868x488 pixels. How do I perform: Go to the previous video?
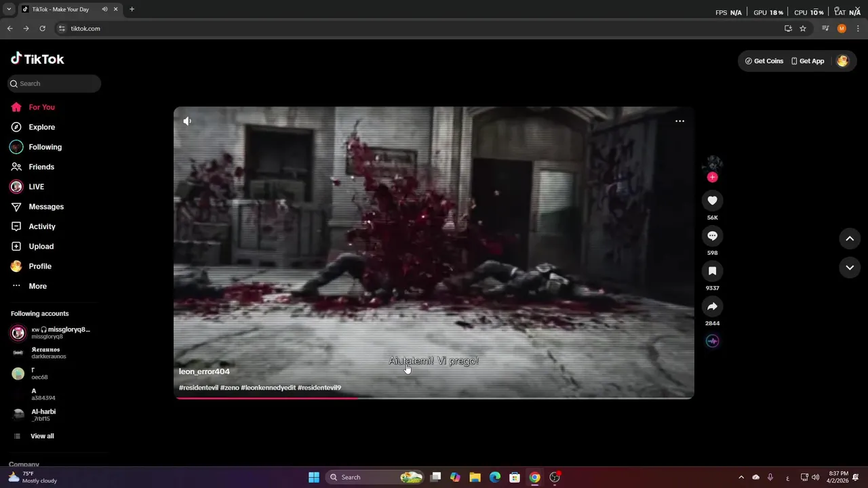(850, 239)
